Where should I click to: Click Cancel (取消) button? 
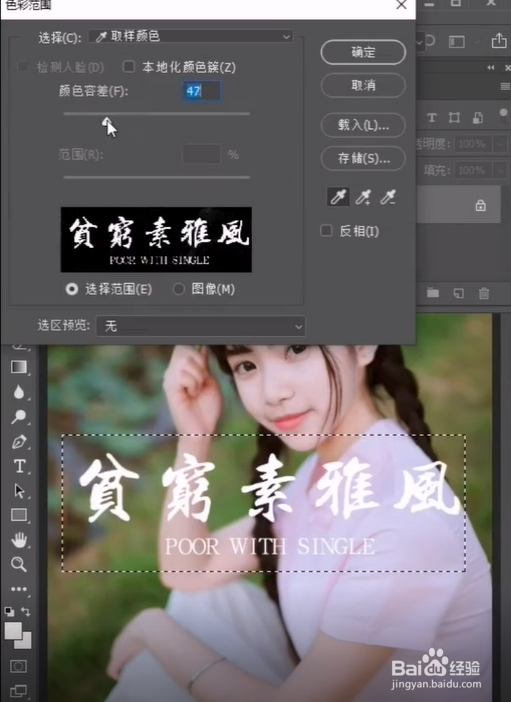[363, 85]
